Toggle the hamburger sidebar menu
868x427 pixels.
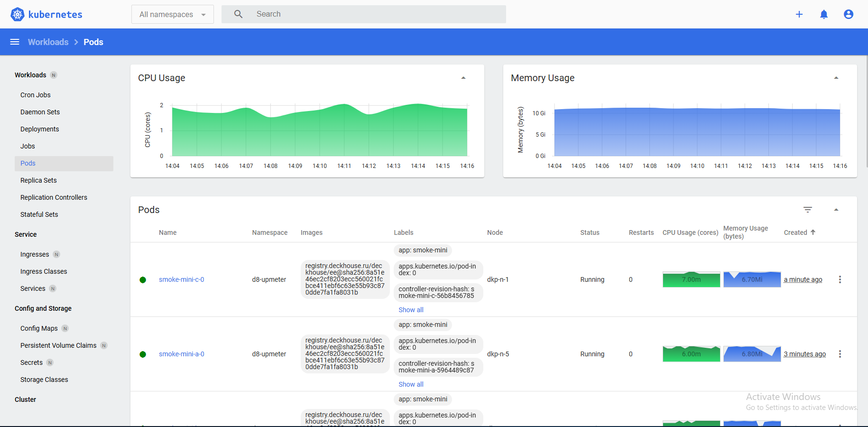click(15, 42)
